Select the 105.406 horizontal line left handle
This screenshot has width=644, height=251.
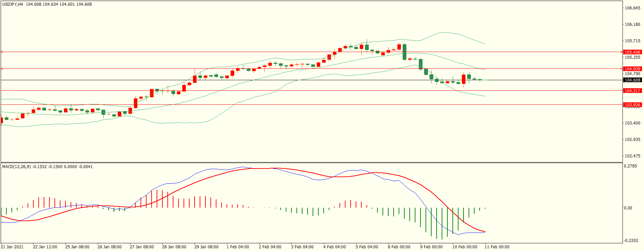2,52
